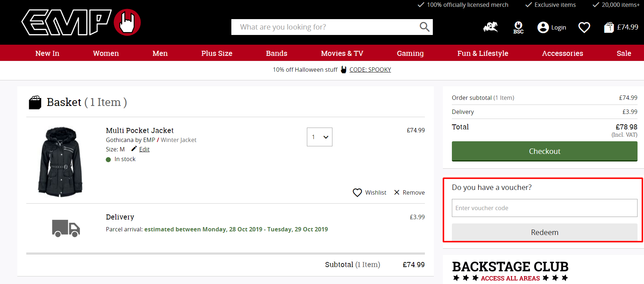Open the Women menu
This screenshot has width=644, height=284.
coord(106,53)
